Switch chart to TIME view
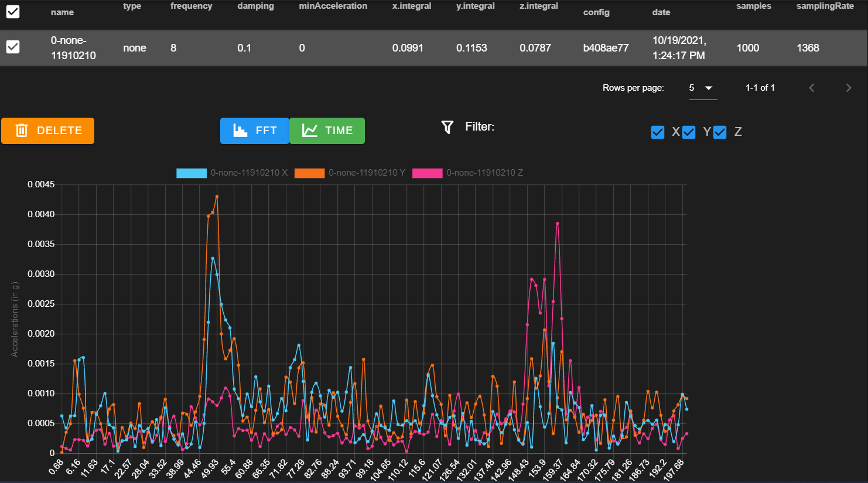868x483 pixels. pos(327,131)
